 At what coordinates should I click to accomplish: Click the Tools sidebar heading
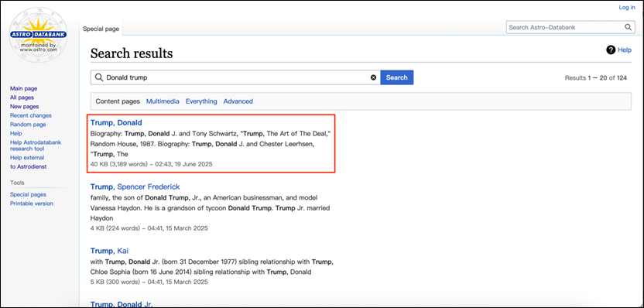point(17,183)
